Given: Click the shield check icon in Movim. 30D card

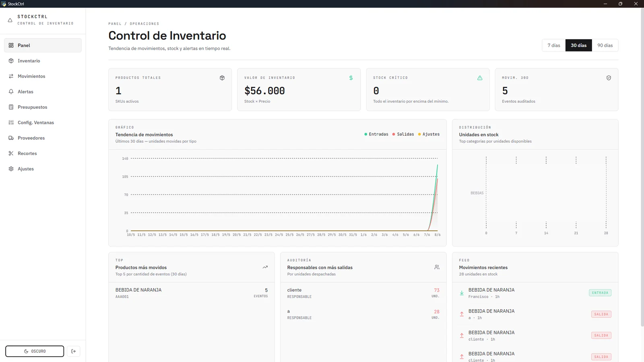Looking at the screenshot, I should 609,78.
